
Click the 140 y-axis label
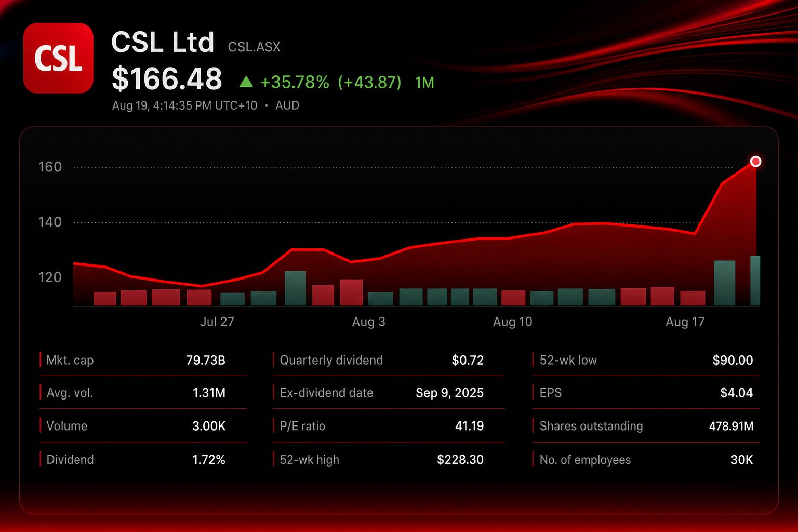[50, 222]
